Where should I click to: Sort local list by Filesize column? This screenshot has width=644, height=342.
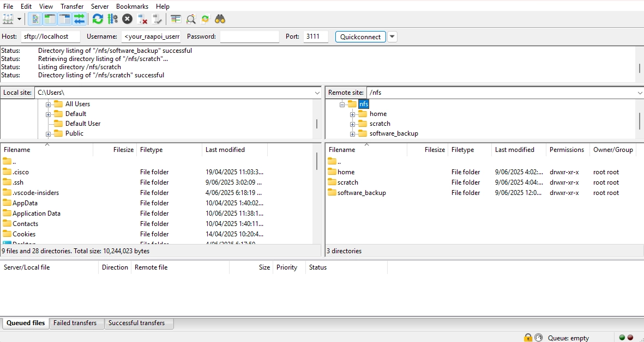pyautogui.click(x=115, y=150)
